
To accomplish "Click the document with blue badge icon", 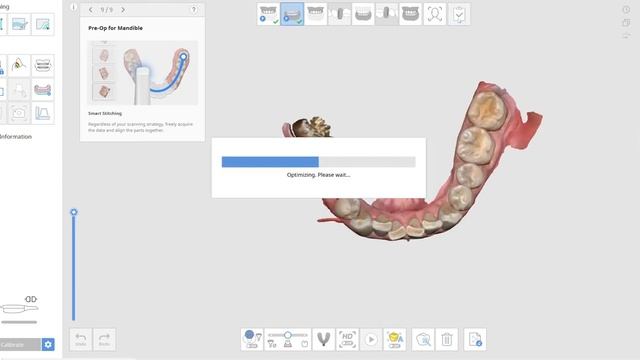I will [475, 340].
